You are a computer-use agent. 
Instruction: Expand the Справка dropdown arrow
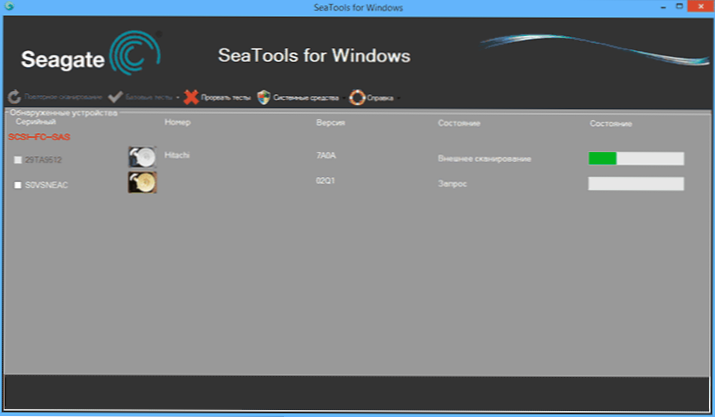[398, 98]
